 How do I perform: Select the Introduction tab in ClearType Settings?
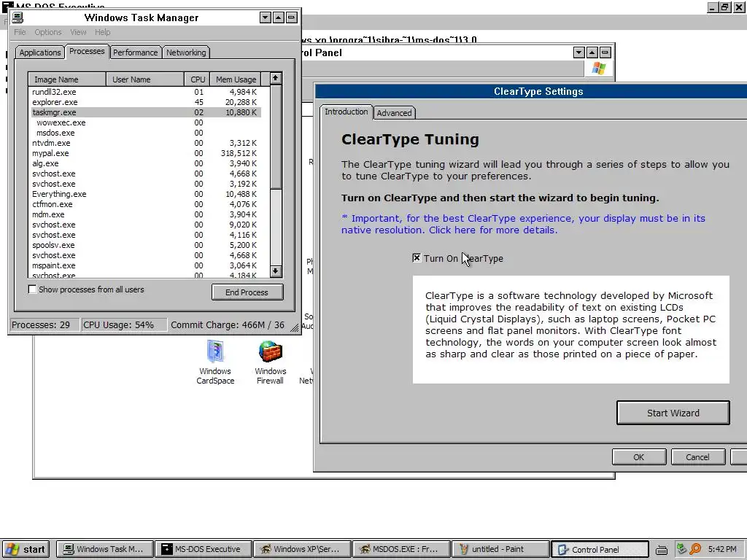[x=347, y=112]
